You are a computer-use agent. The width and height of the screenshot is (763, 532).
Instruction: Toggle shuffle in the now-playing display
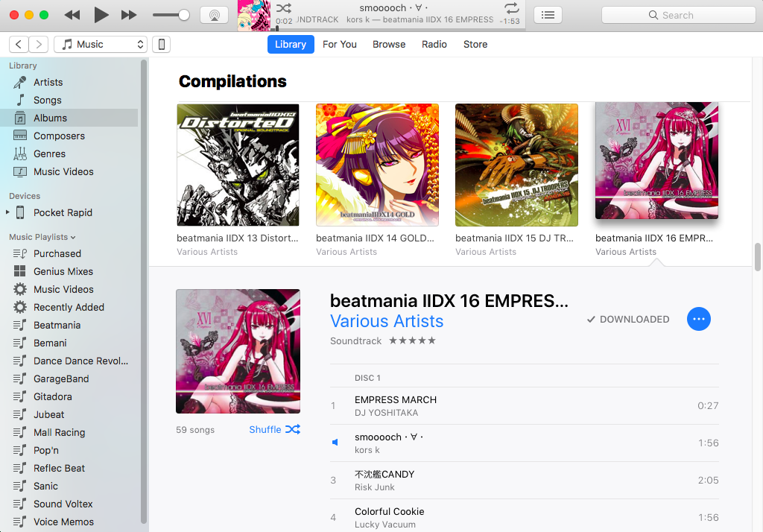(x=284, y=7)
